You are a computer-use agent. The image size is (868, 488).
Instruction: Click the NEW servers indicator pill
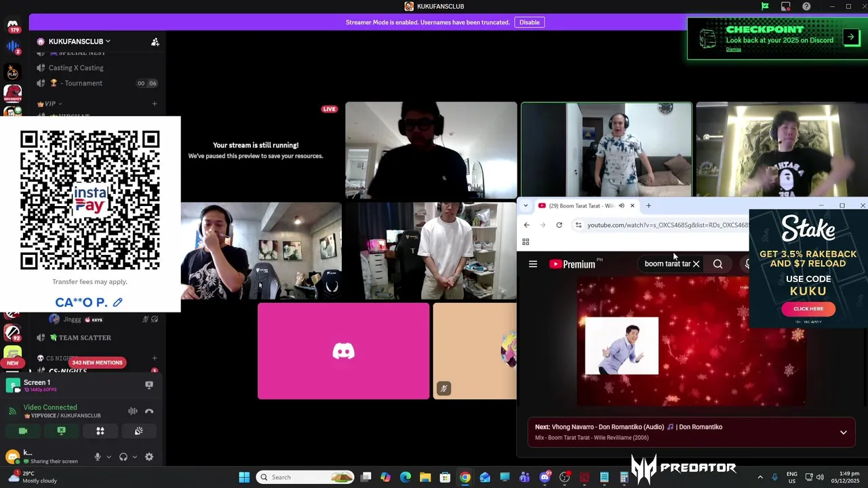point(12,363)
